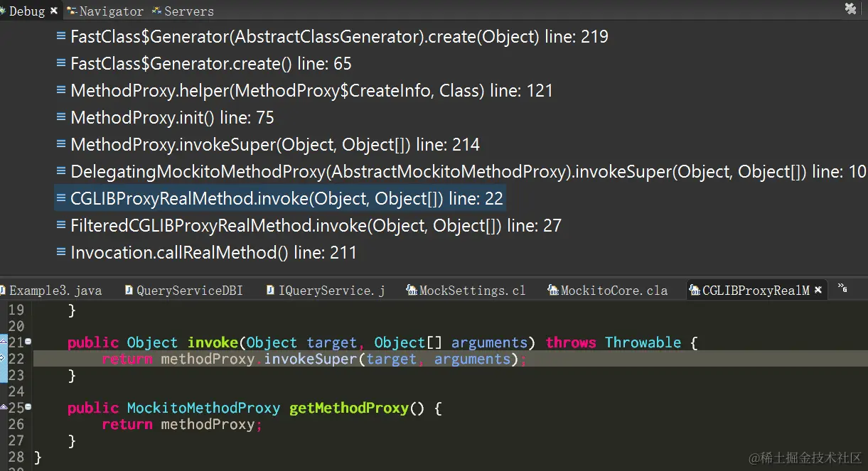Image resolution: width=868 pixels, height=471 pixels.
Task: Click stack frame icon beside MethodProxy.helper row
Action: click(x=61, y=91)
